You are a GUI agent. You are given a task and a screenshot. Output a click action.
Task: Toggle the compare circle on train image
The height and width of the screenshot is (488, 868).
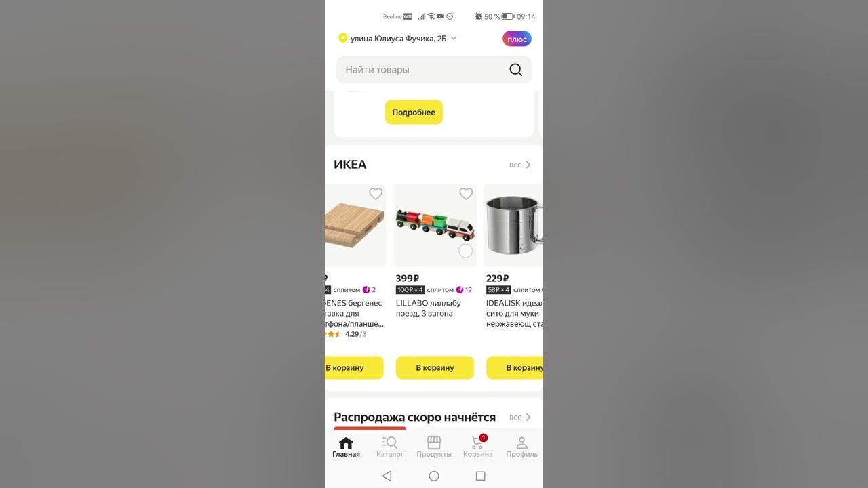(465, 251)
